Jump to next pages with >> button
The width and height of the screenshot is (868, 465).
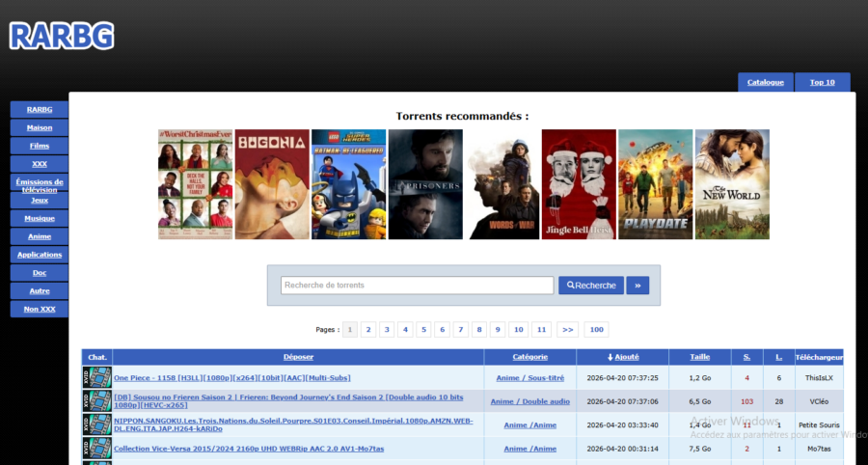coord(567,330)
